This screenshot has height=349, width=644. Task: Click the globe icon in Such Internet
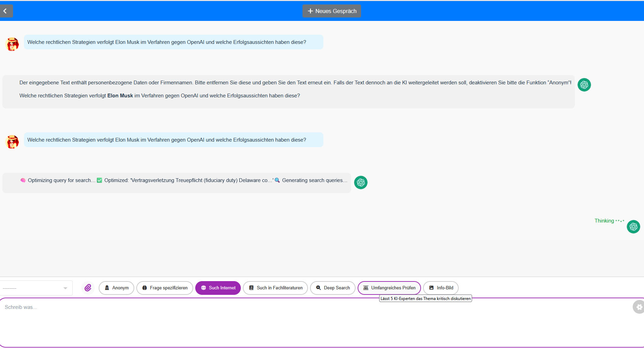(203, 288)
